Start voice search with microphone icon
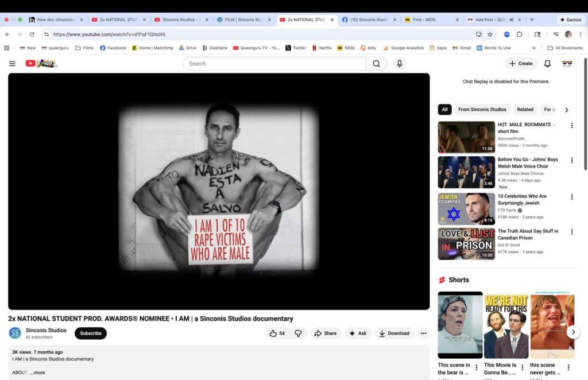 coord(400,64)
